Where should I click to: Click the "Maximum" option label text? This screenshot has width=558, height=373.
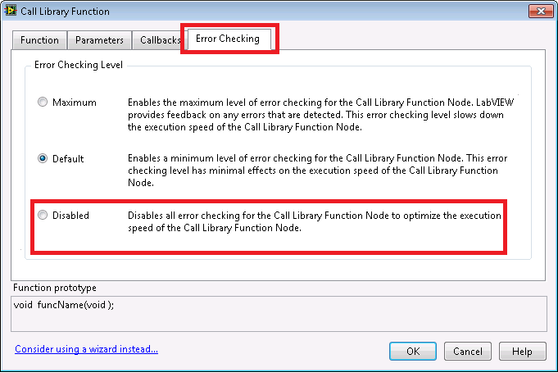(x=74, y=103)
